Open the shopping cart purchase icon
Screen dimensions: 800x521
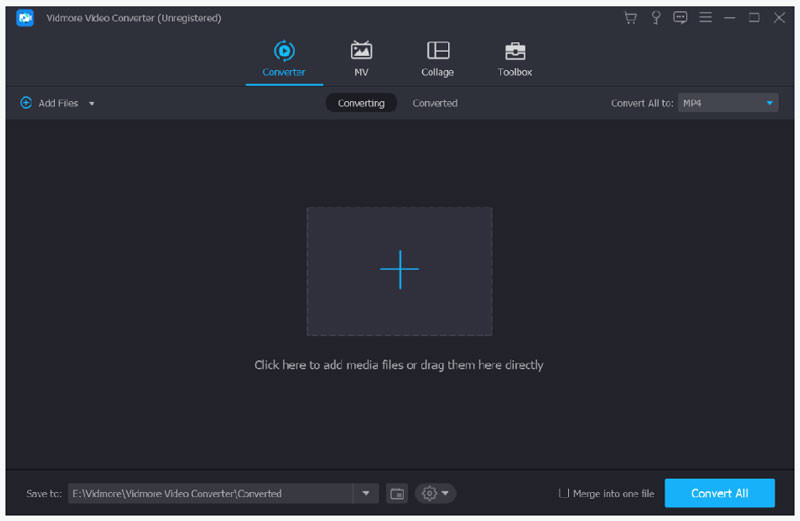click(x=631, y=18)
